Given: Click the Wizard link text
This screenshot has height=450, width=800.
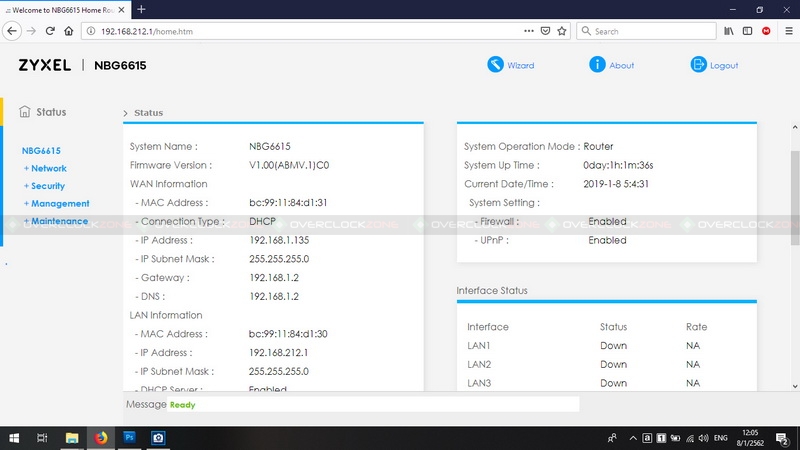Looking at the screenshot, I should point(520,65).
